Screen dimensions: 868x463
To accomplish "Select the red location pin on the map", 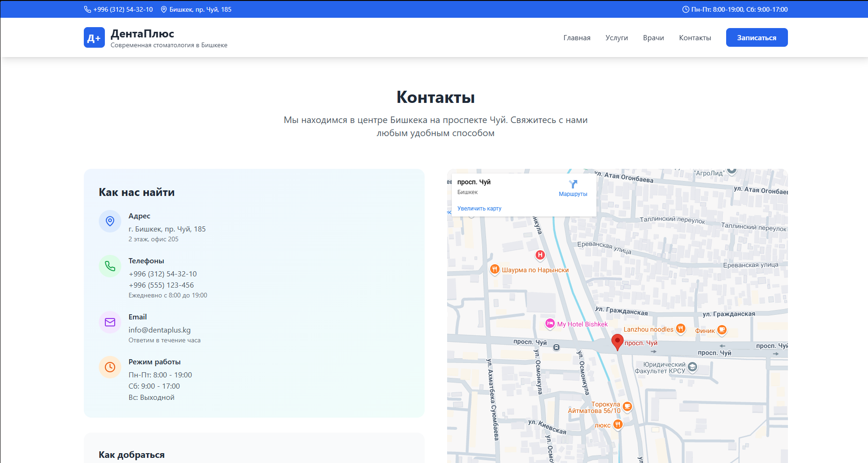I will pos(618,342).
